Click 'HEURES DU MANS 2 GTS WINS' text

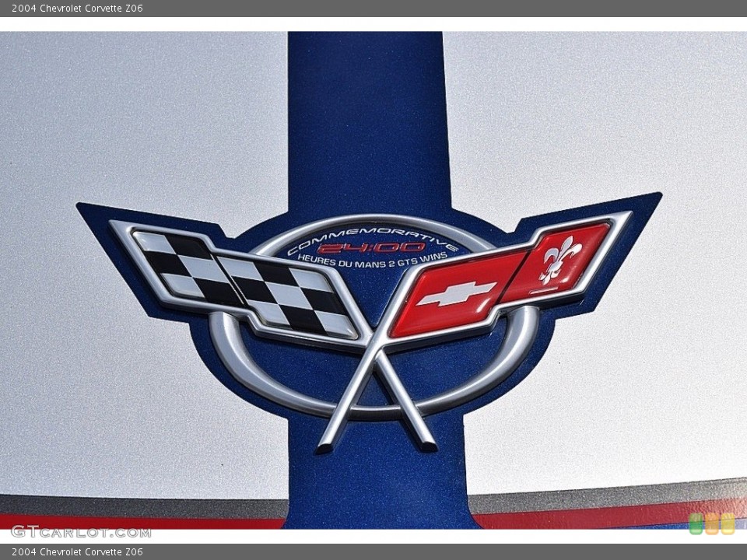click(373, 260)
